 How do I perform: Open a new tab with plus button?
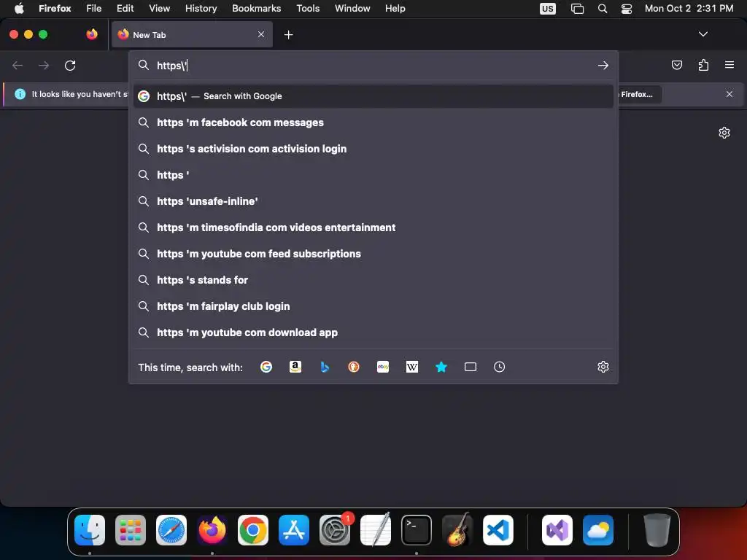click(288, 35)
